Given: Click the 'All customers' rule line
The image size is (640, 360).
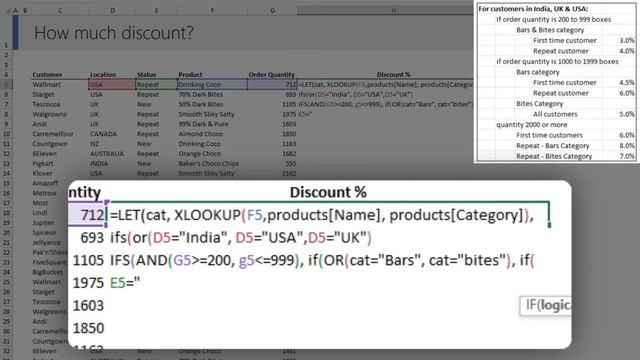Looking at the screenshot, I should [x=555, y=114].
